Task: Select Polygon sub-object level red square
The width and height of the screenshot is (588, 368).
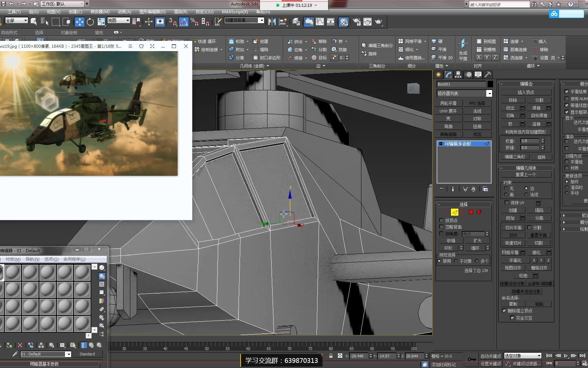Action: coord(471,212)
